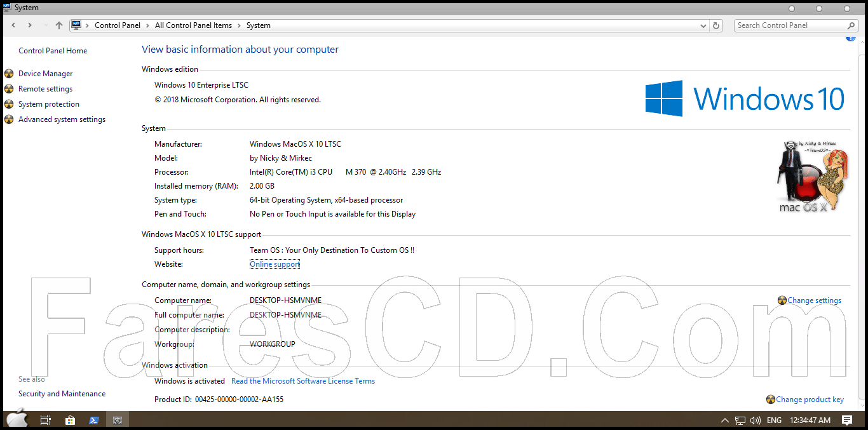Expand the chevron before the Control Panel breadcrumb
The width and height of the screenshot is (868, 430).
tap(88, 25)
